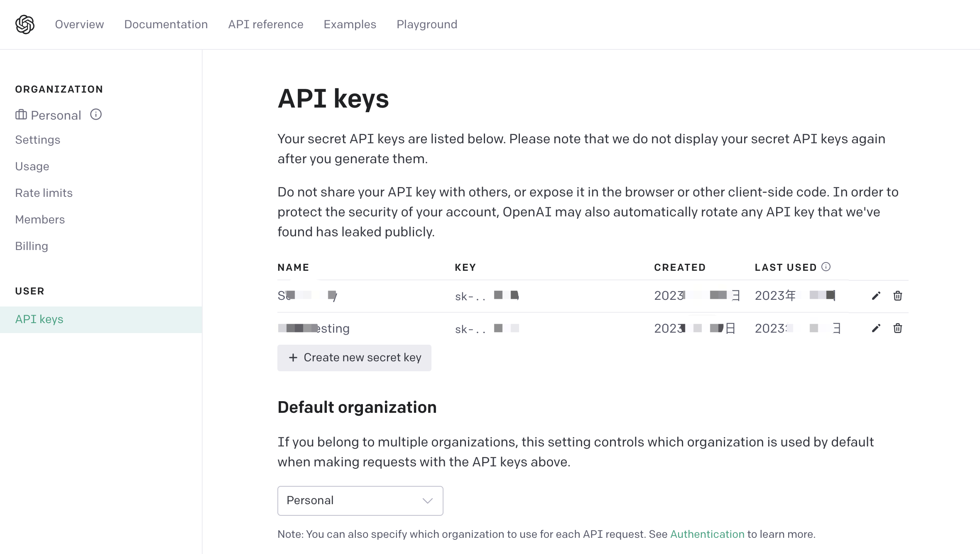980x554 pixels.
Task: Click Create new secret key button
Action: click(x=354, y=358)
